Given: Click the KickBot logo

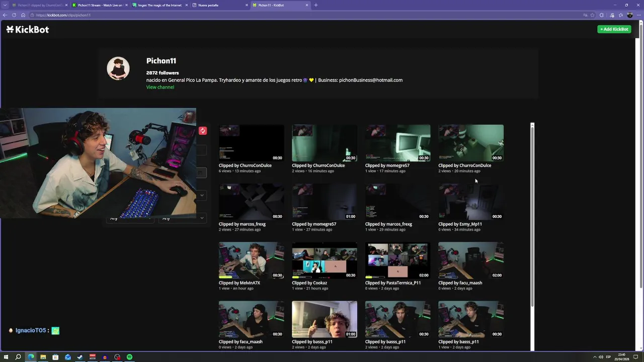Looking at the screenshot, I should click(28, 29).
